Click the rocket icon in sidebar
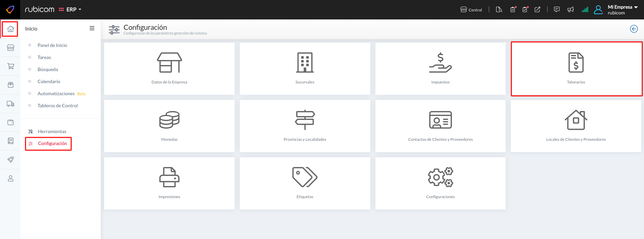Viewport: 644px width, 239px height. [x=10, y=160]
